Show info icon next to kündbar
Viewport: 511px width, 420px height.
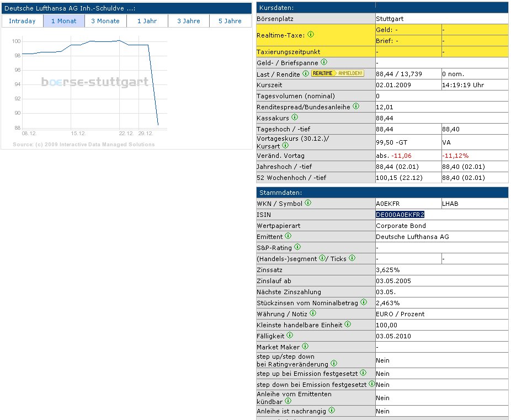288,401
